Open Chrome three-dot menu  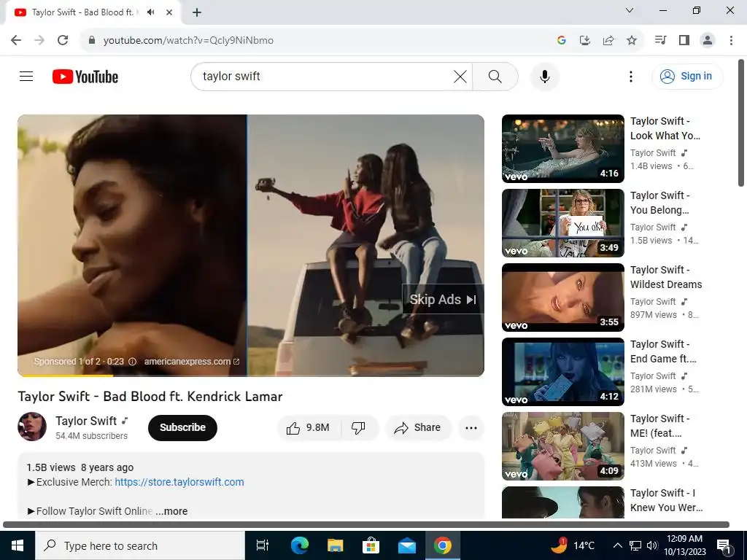tap(731, 40)
